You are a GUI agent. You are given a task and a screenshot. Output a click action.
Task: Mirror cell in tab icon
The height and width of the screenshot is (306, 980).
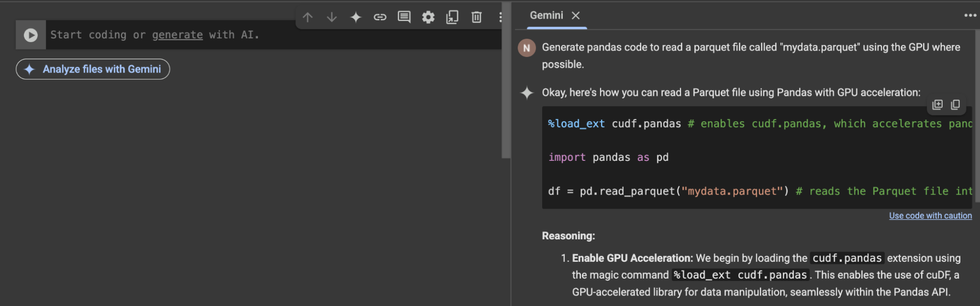pos(452,18)
